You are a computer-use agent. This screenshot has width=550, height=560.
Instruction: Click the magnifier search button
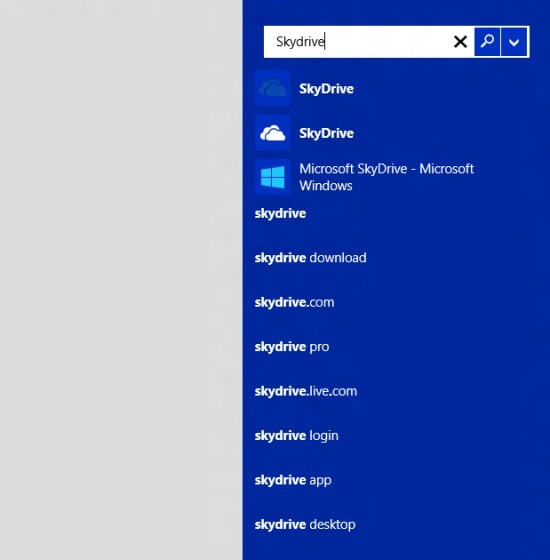point(487,42)
